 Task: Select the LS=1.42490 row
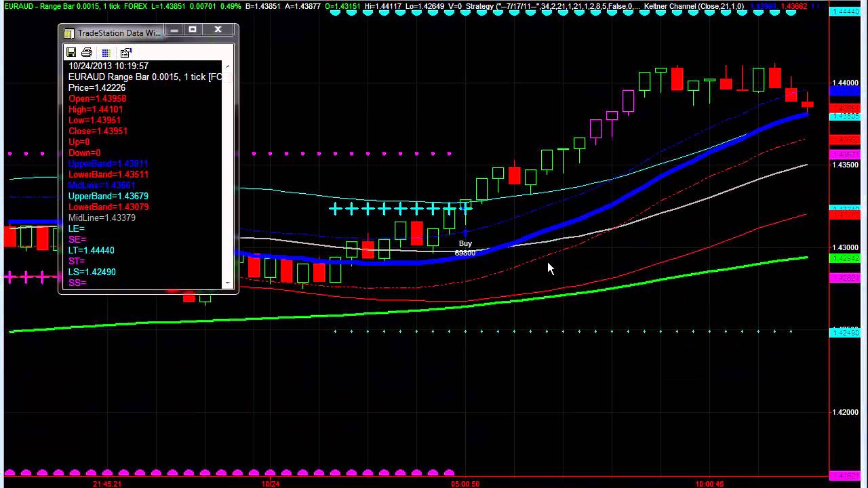point(92,272)
